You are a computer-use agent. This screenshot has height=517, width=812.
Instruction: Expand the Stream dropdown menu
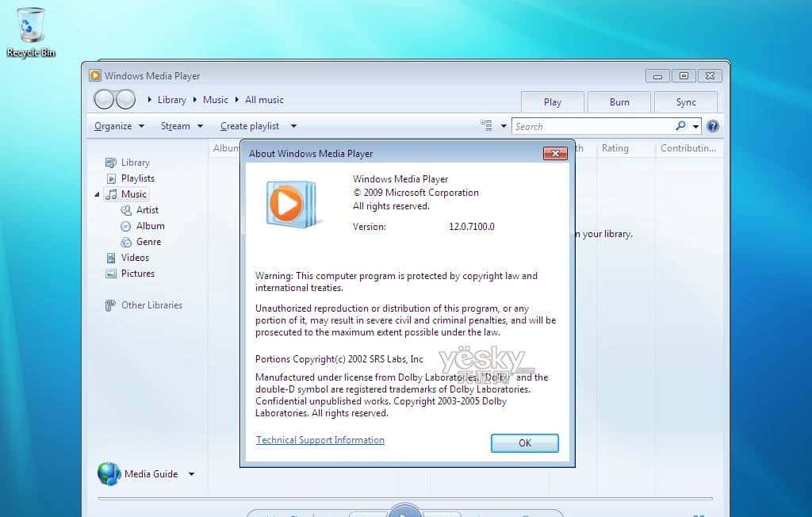point(182,126)
